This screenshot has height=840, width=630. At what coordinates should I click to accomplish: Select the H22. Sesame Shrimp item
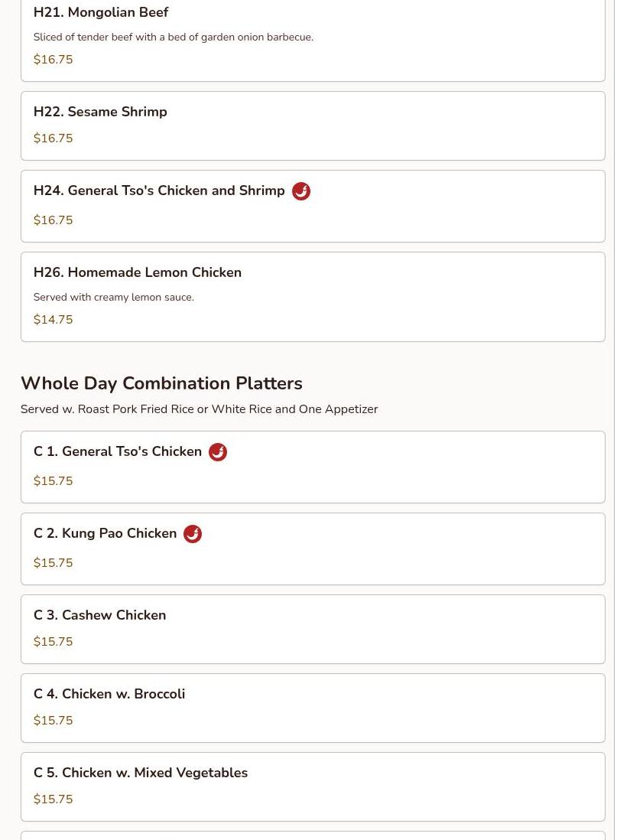313,126
